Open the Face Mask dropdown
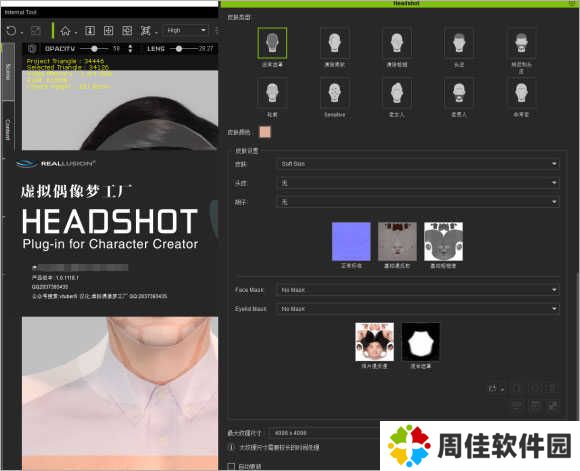Image resolution: width=580 pixels, height=471 pixels. pos(418,290)
